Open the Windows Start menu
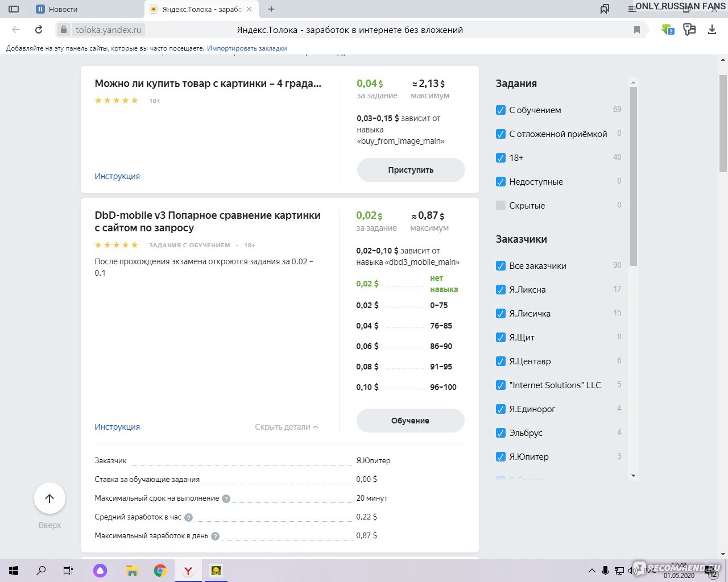The height and width of the screenshot is (582, 728). tap(14, 571)
